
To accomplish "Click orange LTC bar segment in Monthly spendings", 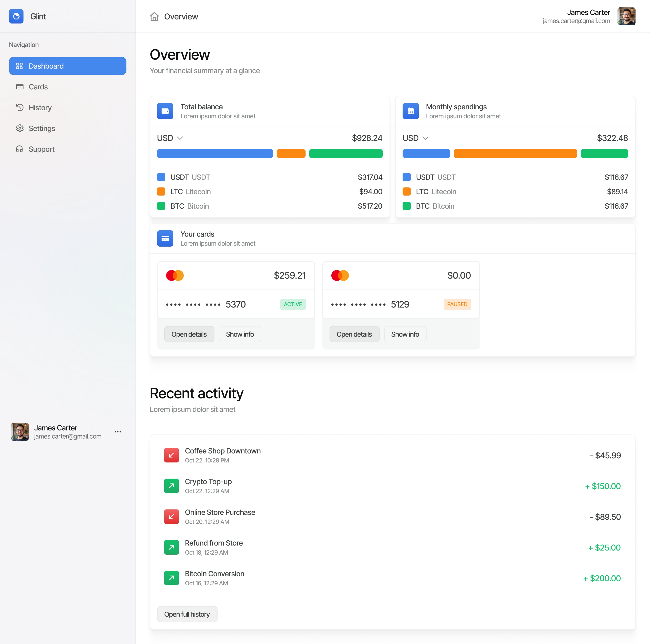I will pyautogui.click(x=515, y=154).
